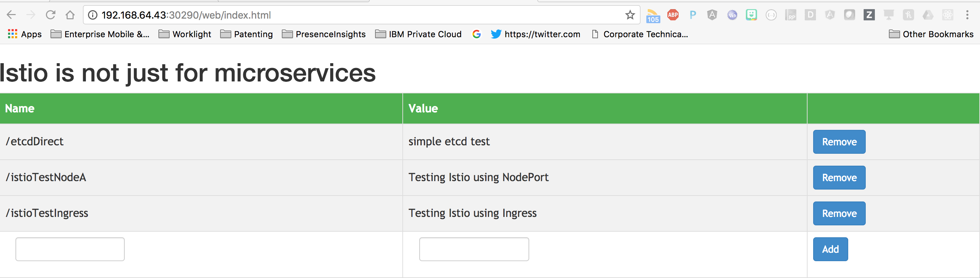Open the Chrome three-dot menu

(967, 15)
